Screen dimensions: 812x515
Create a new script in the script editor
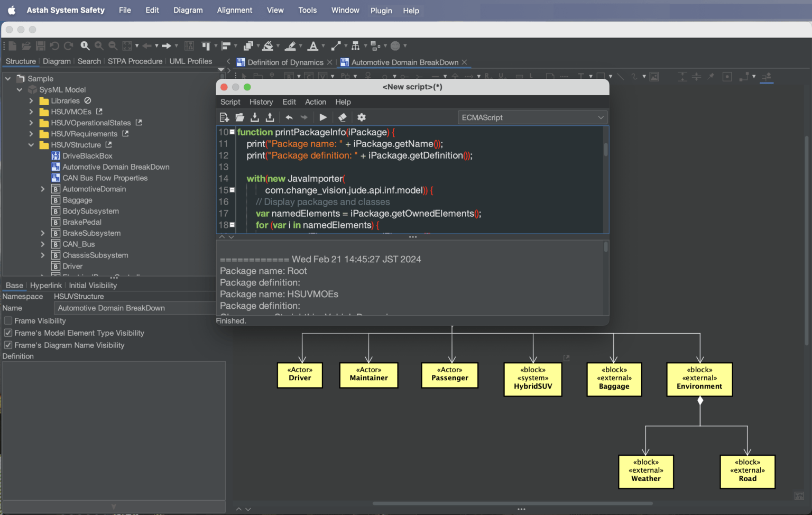click(224, 117)
